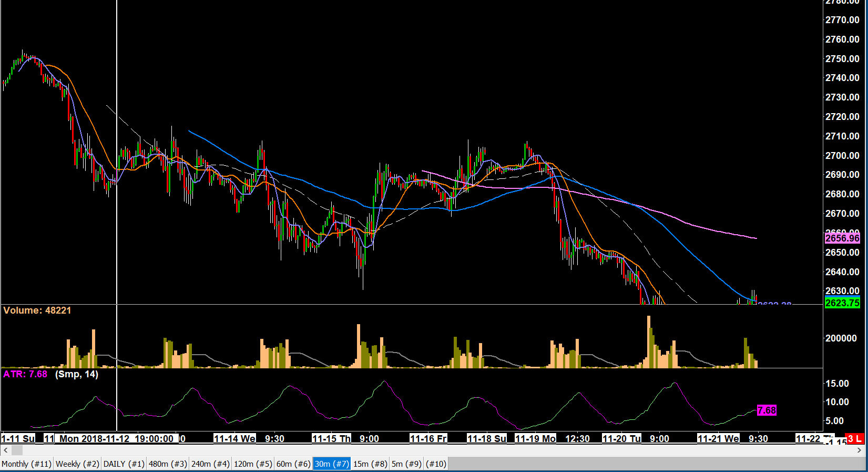Click the 11-18 Su date label
This screenshot has width=868, height=472.
click(487, 438)
